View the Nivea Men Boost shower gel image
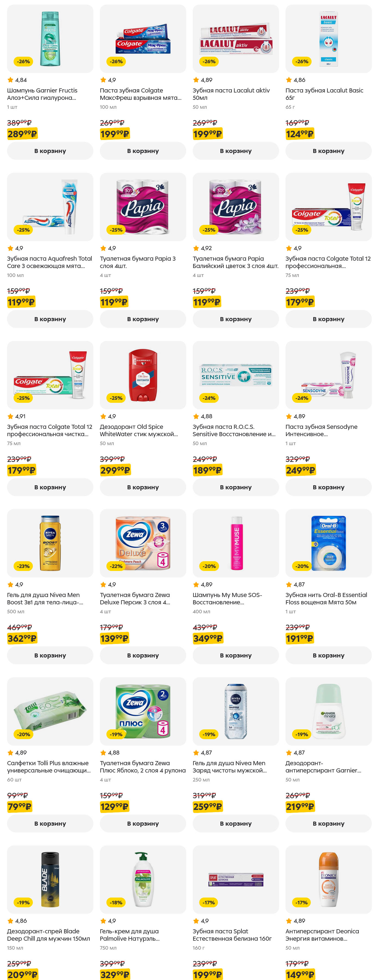Viewport: 377px width, 980px height. coord(50,543)
